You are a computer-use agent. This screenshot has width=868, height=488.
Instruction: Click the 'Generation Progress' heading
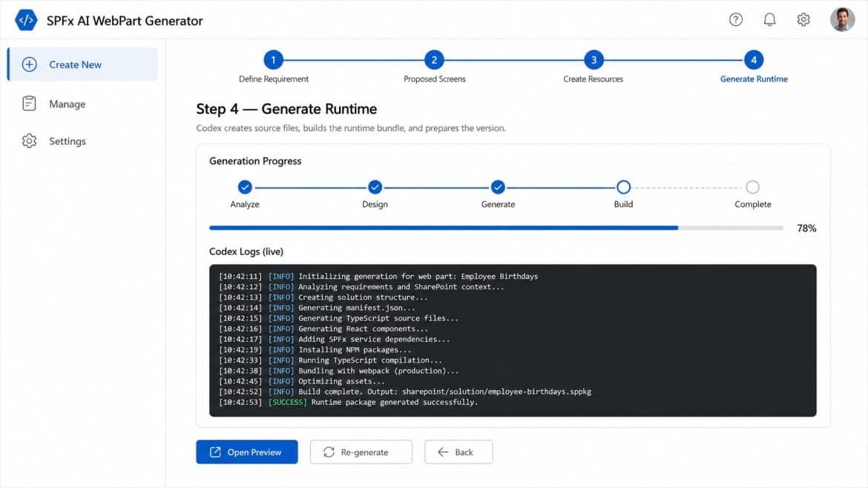click(255, 161)
